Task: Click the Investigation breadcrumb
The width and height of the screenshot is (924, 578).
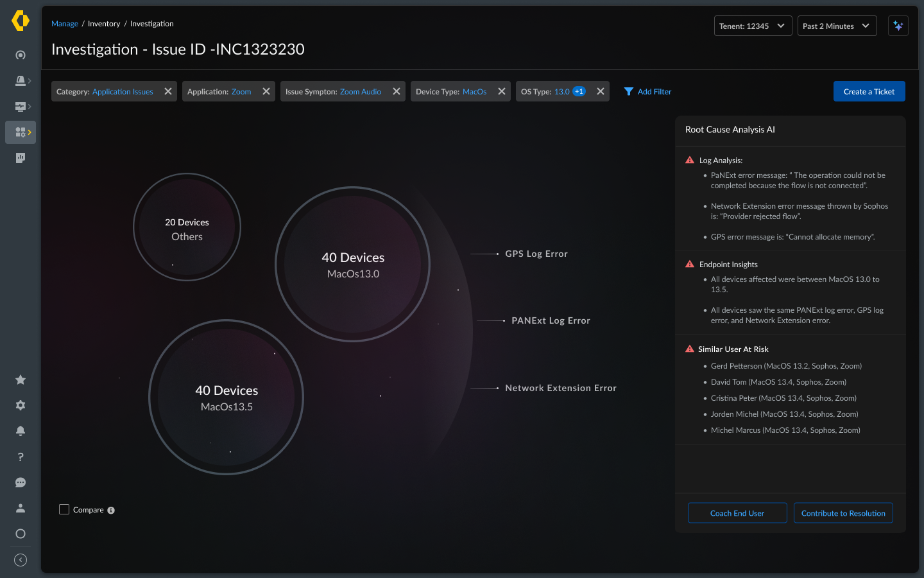Action: tap(152, 24)
